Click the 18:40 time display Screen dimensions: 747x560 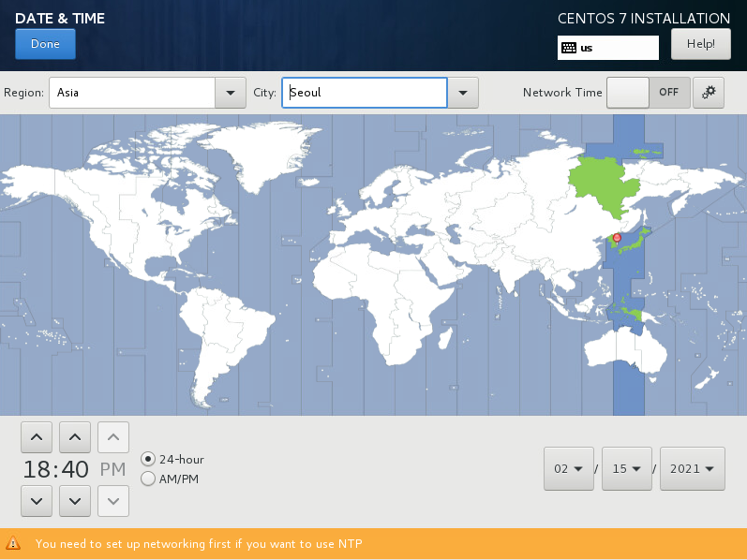[55, 469]
